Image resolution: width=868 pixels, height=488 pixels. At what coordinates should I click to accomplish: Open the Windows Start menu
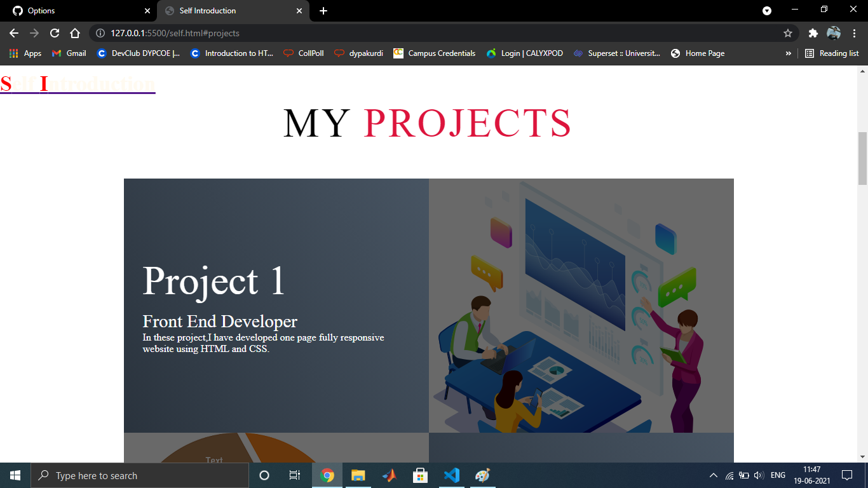coord(15,475)
